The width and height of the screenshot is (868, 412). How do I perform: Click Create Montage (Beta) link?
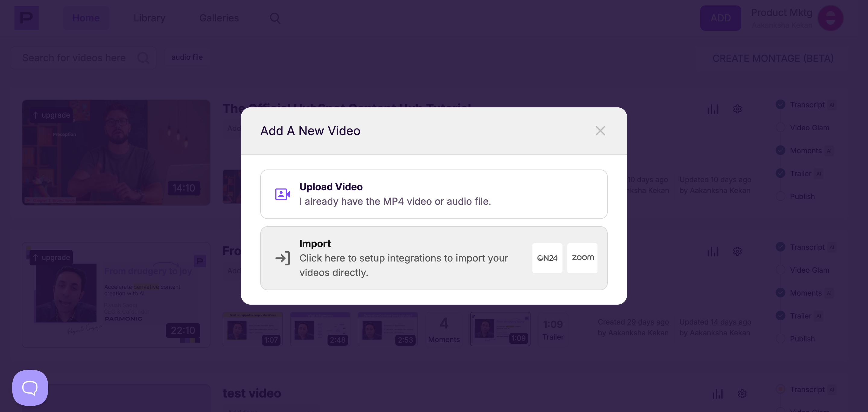click(773, 58)
